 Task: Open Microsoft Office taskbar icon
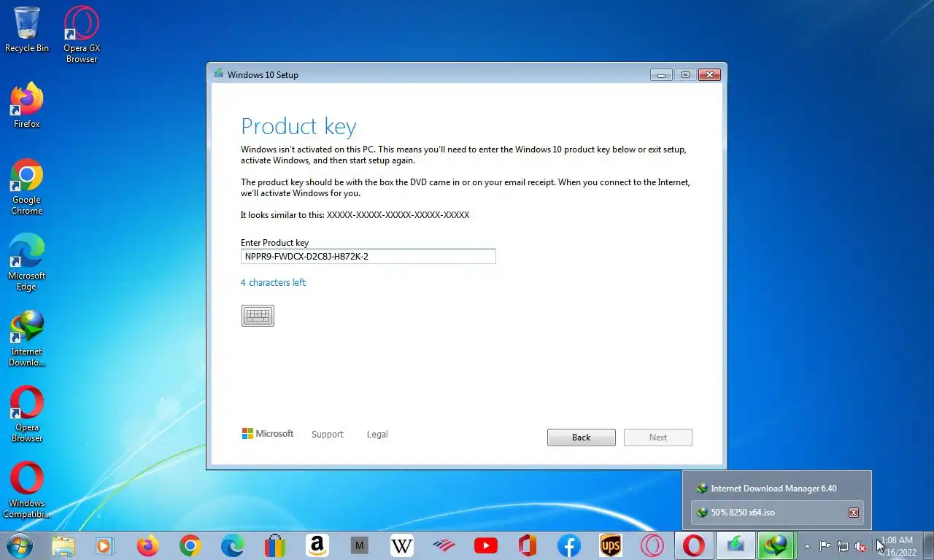click(527, 545)
